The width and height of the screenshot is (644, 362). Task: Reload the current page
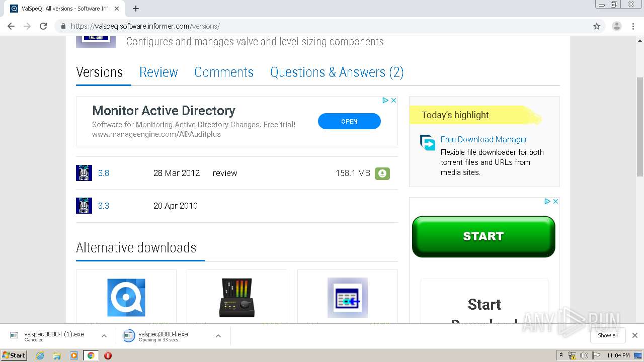(x=43, y=26)
